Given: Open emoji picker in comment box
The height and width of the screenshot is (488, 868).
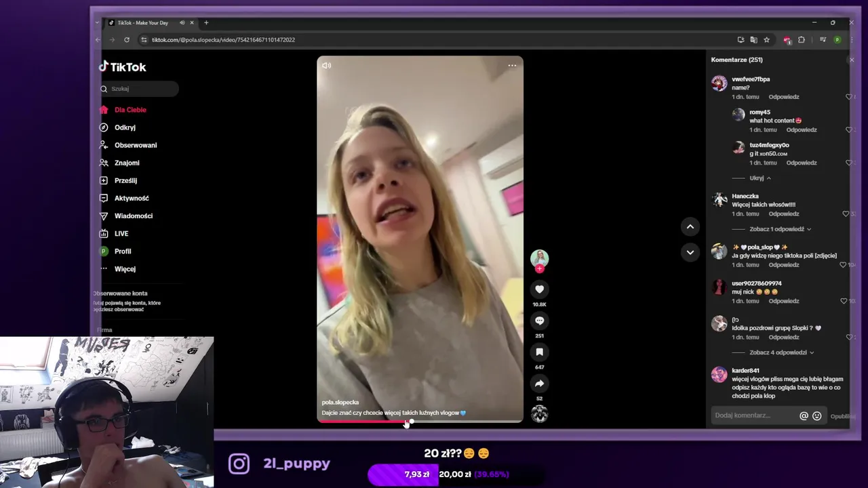Looking at the screenshot, I should tap(816, 415).
